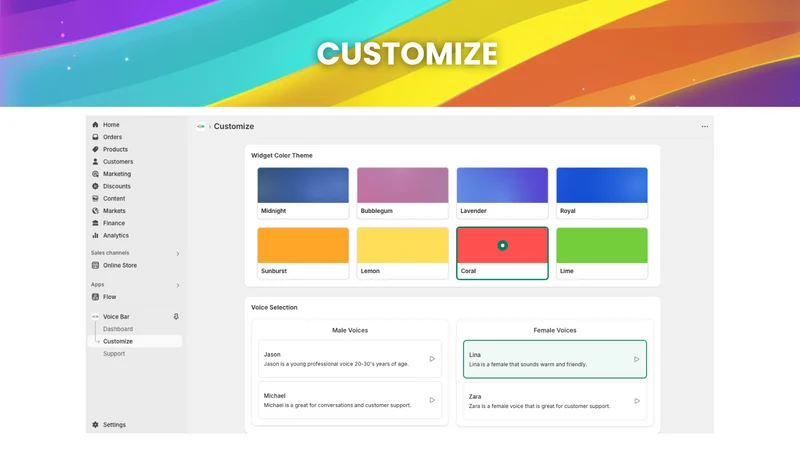The image size is (800, 450).
Task: Click the Discounts badge icon
Action: pyautogui.click(x=95, y=186)
